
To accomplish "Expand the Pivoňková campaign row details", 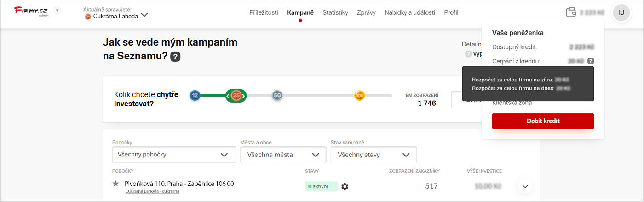I will 525,186.
